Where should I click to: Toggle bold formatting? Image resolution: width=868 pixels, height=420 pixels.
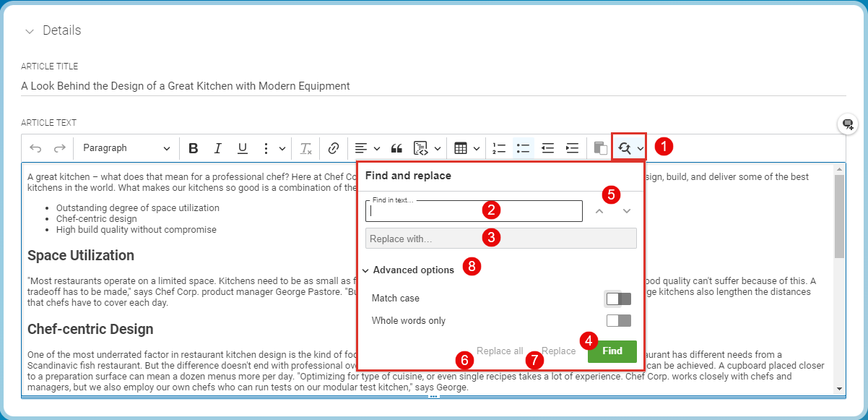(193, 148)
